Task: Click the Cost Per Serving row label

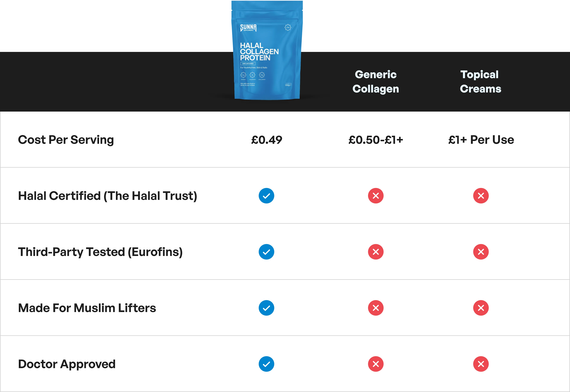Action: (66, 140)
